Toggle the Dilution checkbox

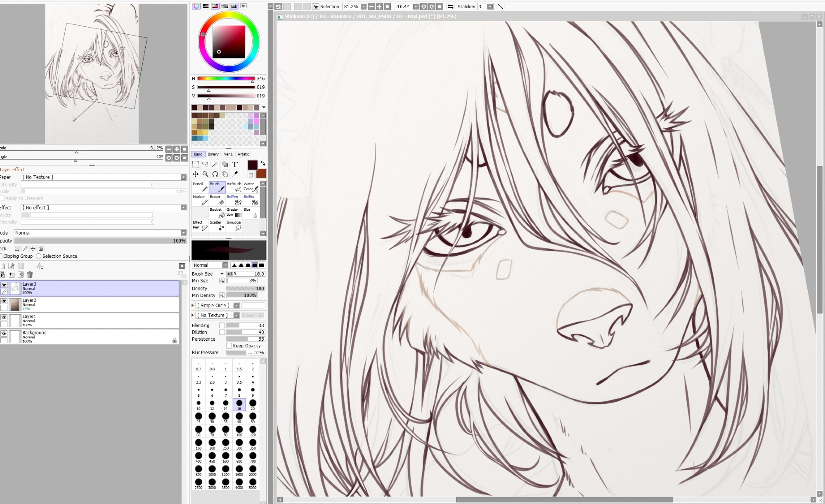[222, 332]
